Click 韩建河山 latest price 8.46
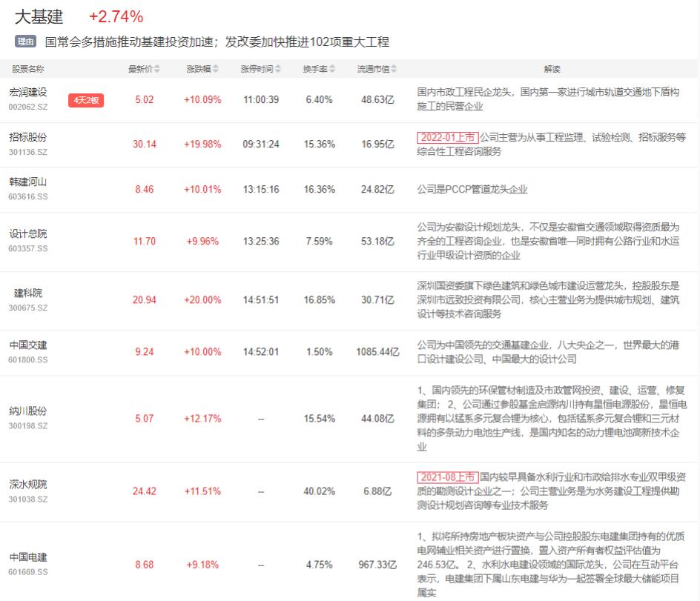The width and height of the screenshot is (700, 601). click(x=144, y=189)
